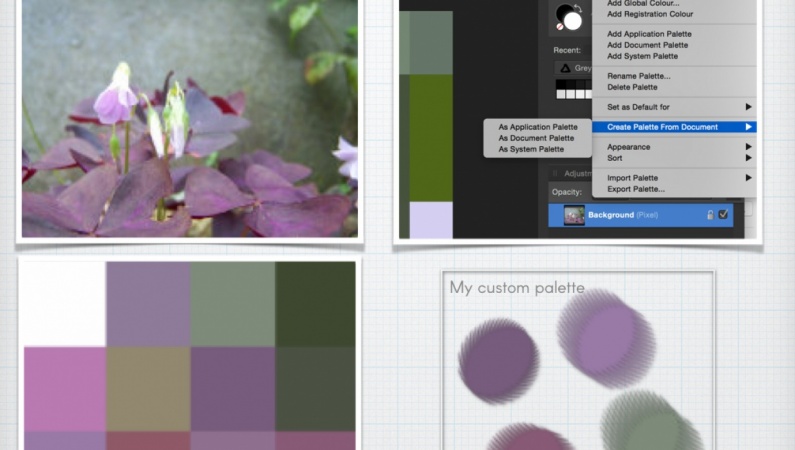Pick the sage green swatch in the grid

[233, 304]
